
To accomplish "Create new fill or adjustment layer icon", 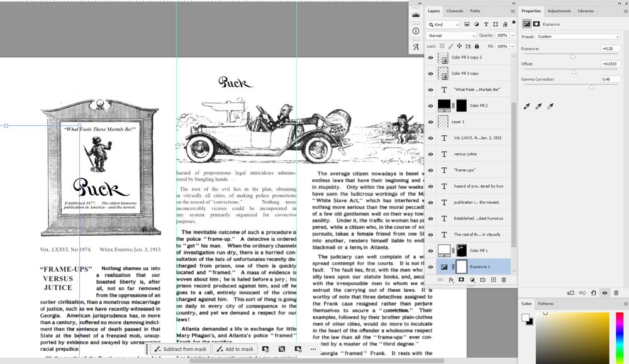I will point(472,280).
